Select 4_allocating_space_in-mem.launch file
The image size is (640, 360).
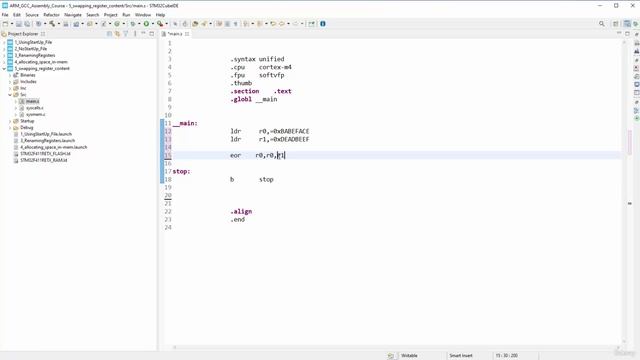pos(53,147)
